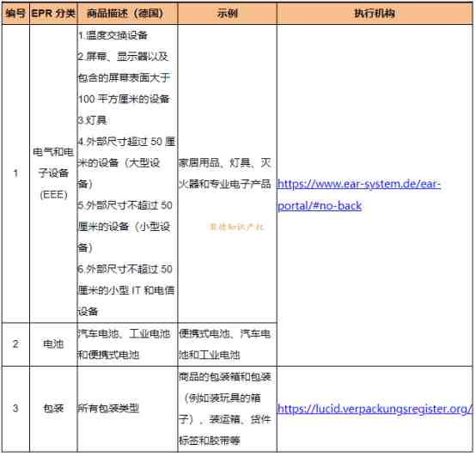Click the 包装 category cell

53,410
